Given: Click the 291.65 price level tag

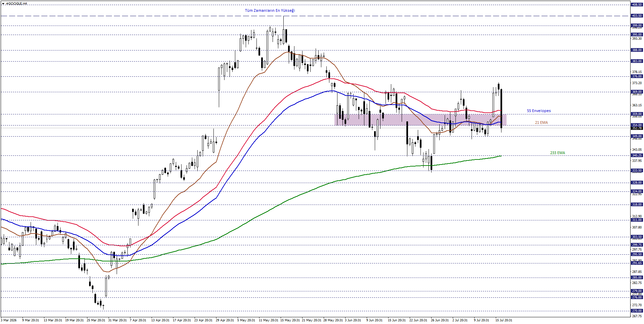Looking at the screenshot, I should click(637, 263).
